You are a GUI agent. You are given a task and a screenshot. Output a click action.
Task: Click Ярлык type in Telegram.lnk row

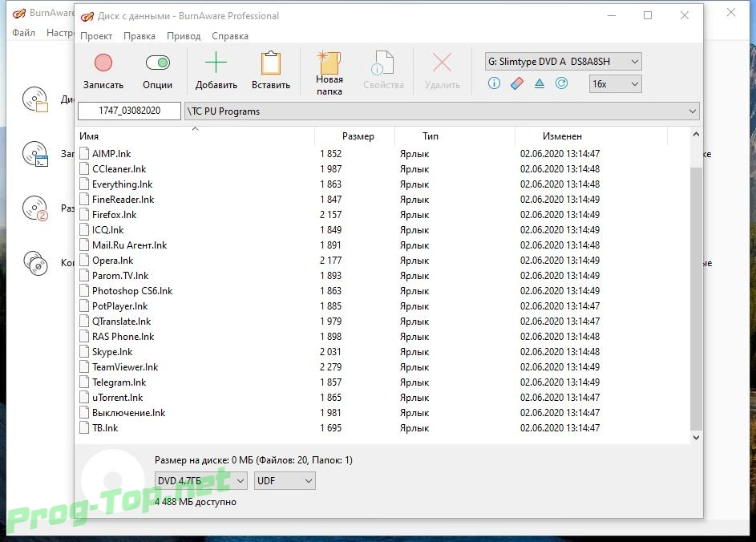pyautogui.click(x=414, y=382)
